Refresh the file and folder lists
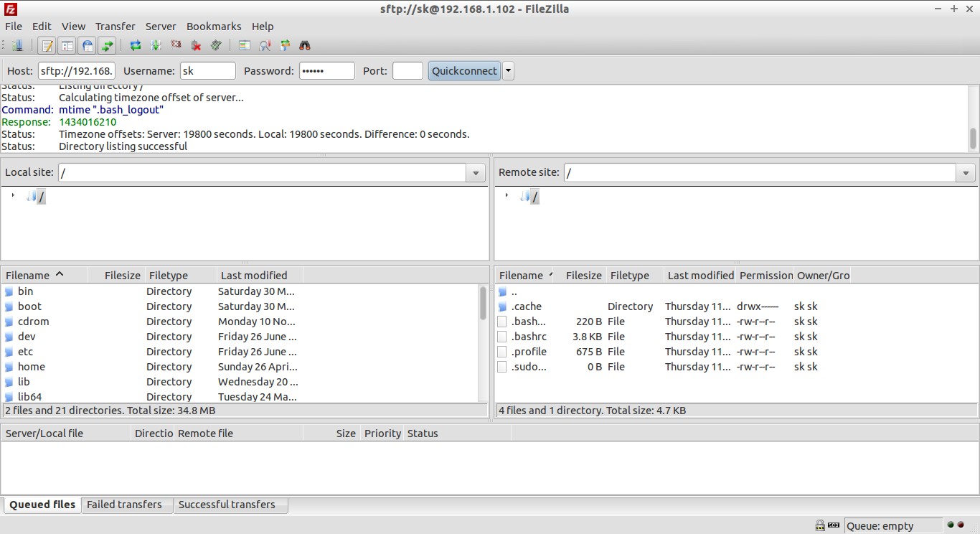This screenshot has width=980, height=534. 136,45
